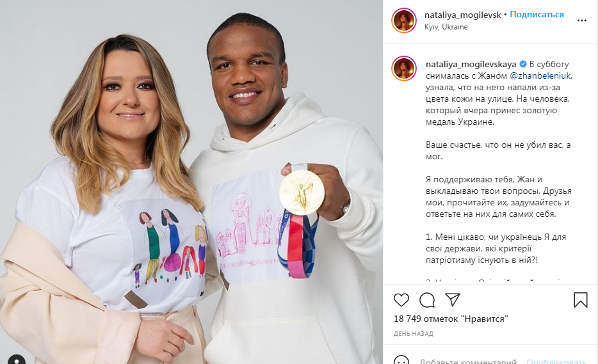Click the verified blue badge icon
This screenshot has height=364, width=598.
point(523,64)
